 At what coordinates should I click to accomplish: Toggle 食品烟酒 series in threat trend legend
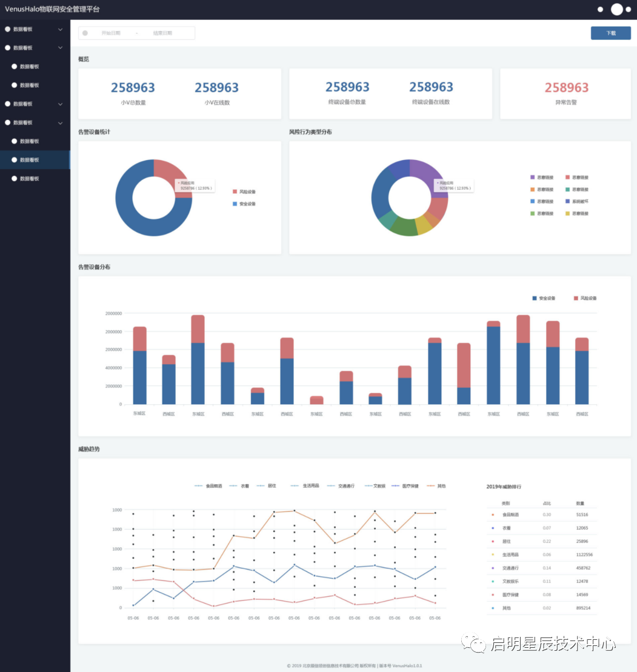click(199, 486)
